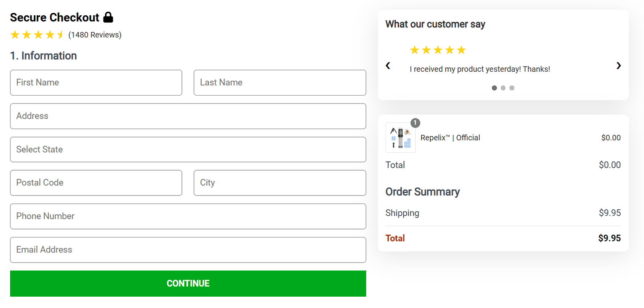The image size is (644, 308).
Task: Click the left arrow on the review carousel
Action: click(388, 66)
